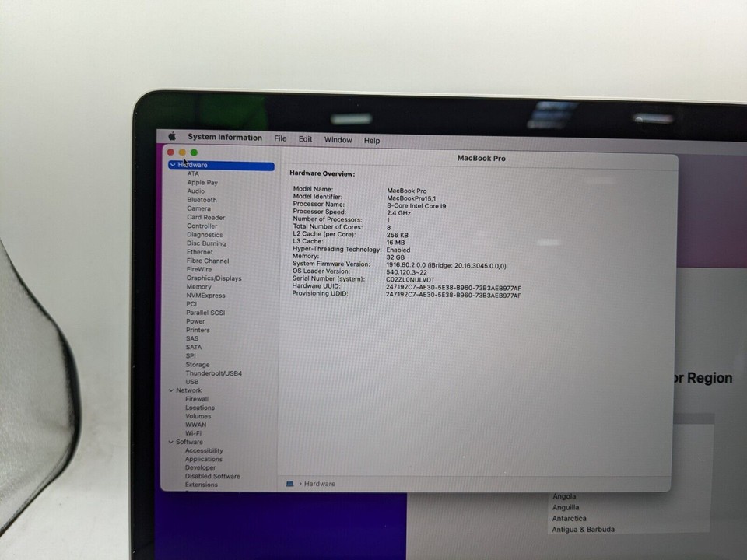
Task: Select Thunderbolt/USB4 in the sidebar
Action: pyautogui.click(x=215, y=373)
